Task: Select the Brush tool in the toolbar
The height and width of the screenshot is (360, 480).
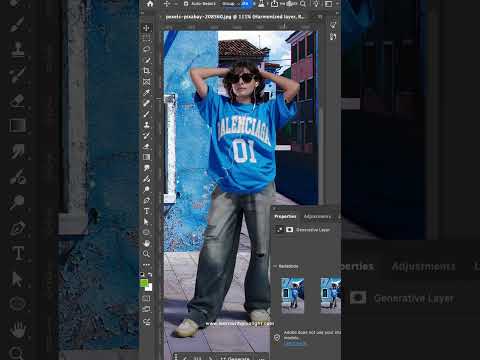Action: (146, 114)
